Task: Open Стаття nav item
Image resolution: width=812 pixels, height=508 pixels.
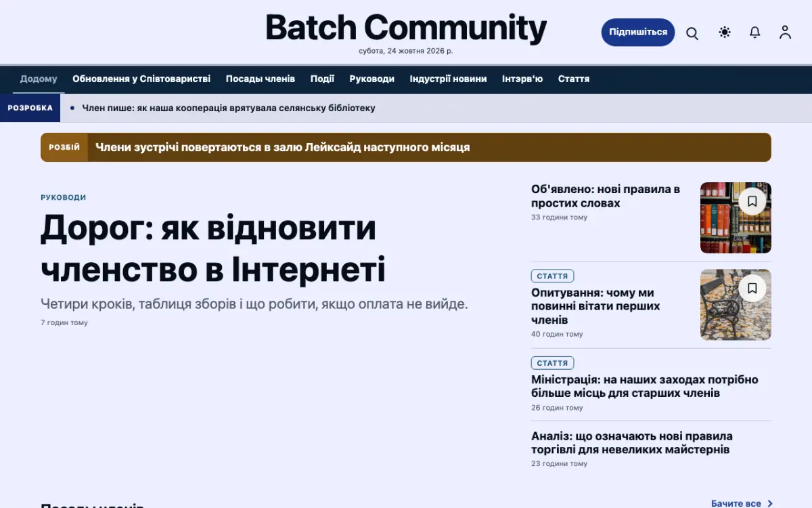Action: pyautogui.click(x=574, y=79)
